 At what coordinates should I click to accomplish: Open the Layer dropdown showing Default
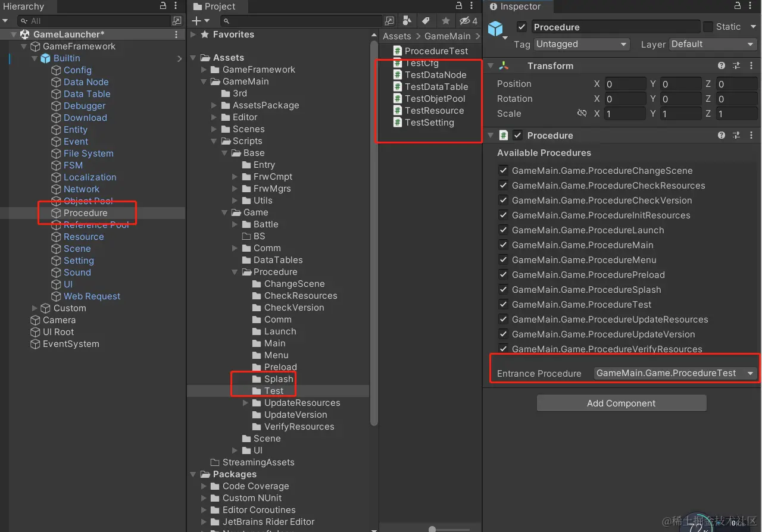[x=713, y=44]
